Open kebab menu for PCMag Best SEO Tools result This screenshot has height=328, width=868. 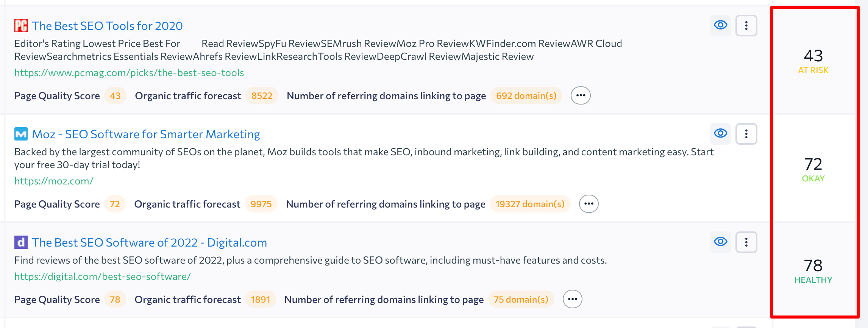tap(746, 25)
